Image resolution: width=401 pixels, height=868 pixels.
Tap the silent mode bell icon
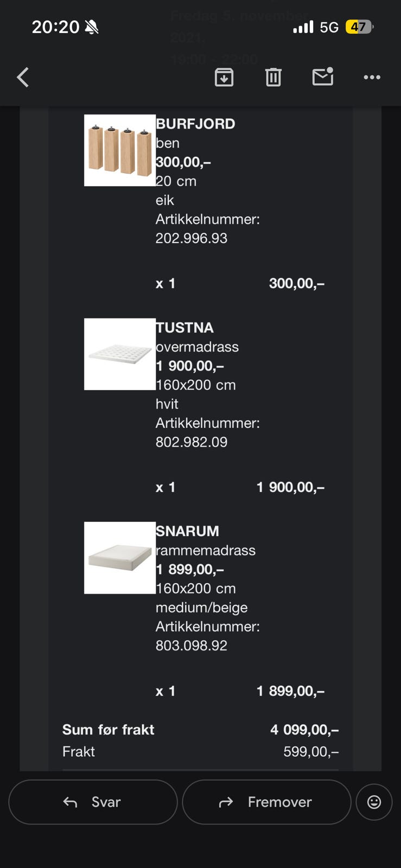pos(92,27)
